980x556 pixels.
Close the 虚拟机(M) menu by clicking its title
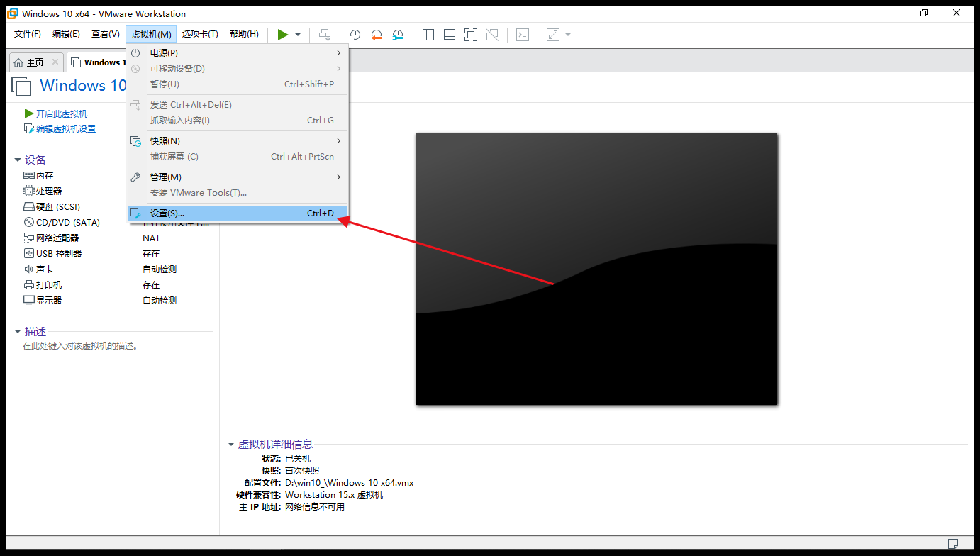pos(151,34)
